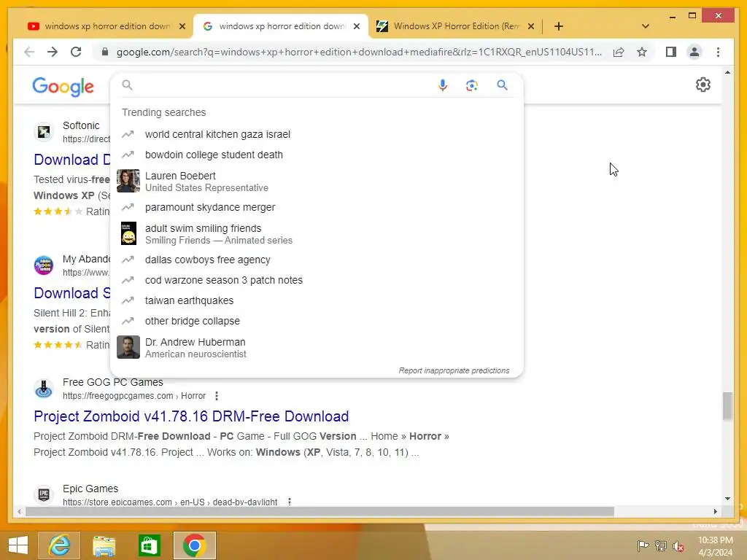Image resolution: width=747 pixels, height=560 pixels.
Task: Open Project Zomboid v41.78.16 DRM-Free Download
Action: (x=191, y=416)
